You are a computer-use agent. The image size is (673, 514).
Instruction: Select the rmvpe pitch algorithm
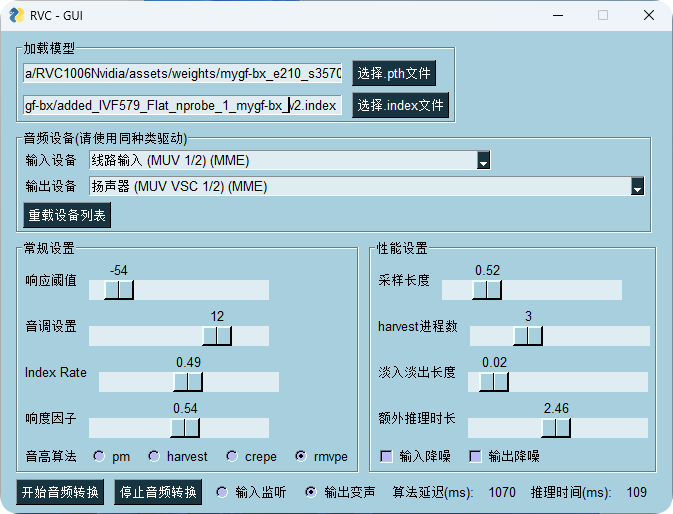(301, 456)
